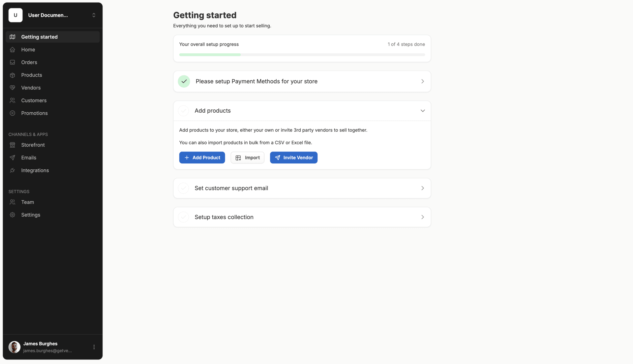Click the Invite Vendor button
Screen dimensions: 633x364
pos(294,157)
